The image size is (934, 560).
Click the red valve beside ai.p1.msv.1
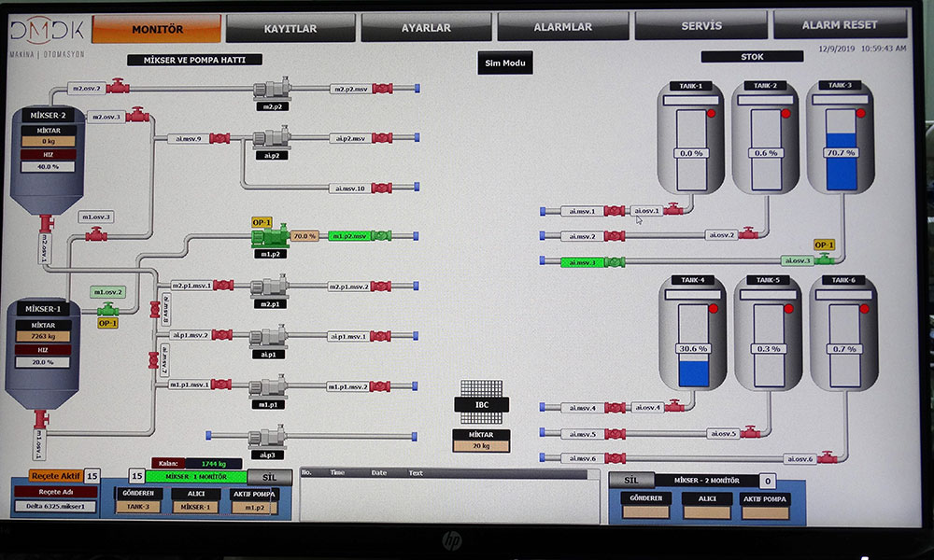[380, 336]
